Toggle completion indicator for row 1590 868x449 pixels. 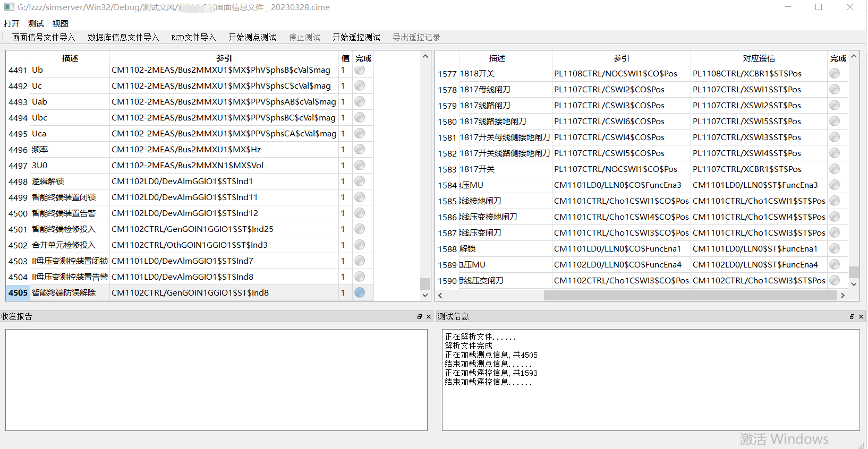pyautogui.click(x=835, y=281)
